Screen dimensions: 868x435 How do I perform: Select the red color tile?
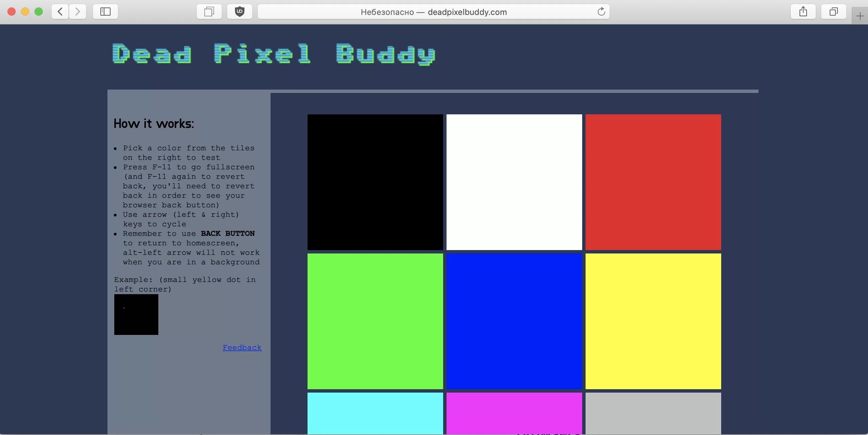click(653, 182)
